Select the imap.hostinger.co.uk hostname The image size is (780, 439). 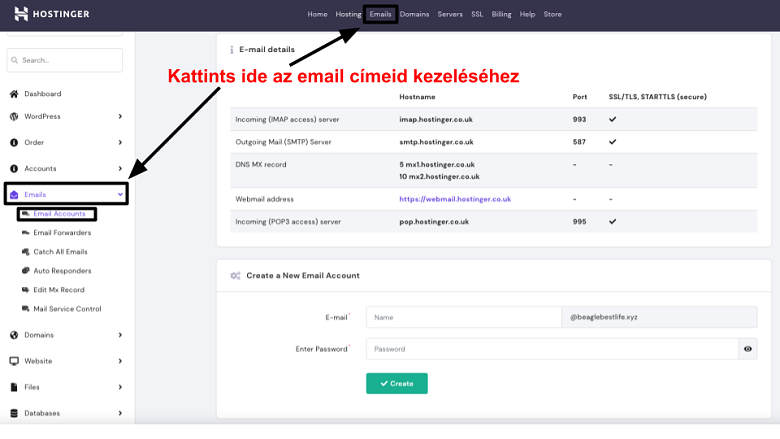click(436, 120)
